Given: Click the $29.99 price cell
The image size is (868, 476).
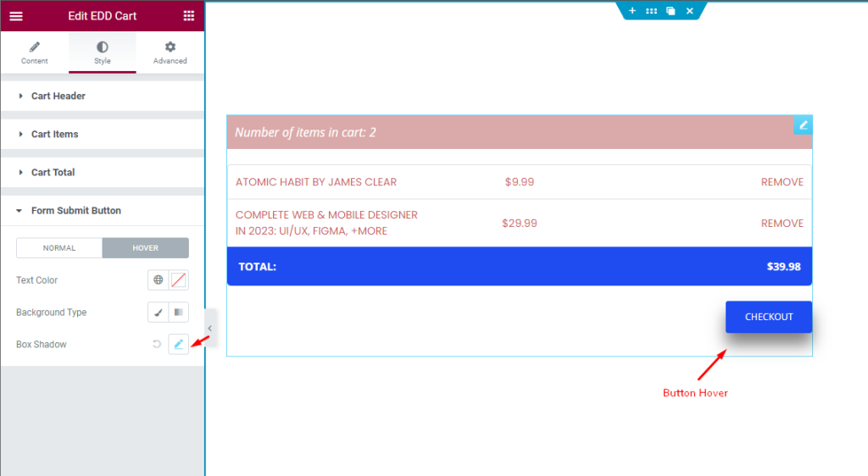Looking at the screenshot, I should click(520, 224).
